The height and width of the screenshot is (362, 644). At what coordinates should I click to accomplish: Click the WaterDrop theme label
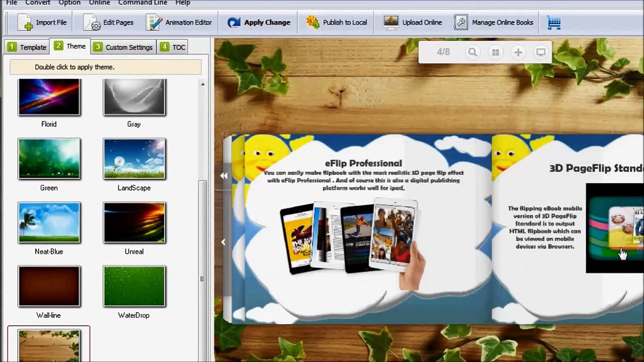tap(134, 315)
